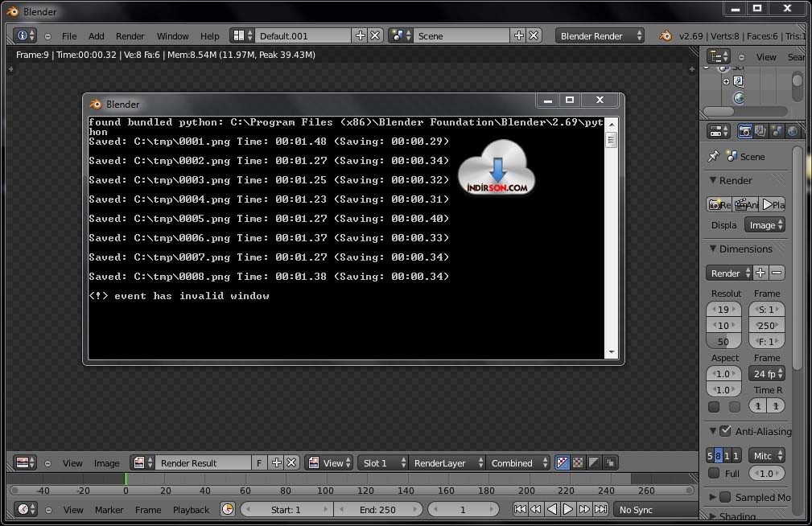Viewport: 812px width, 526px height.
Task: Toggle the preview range clock icon
Action: tap(227, 509)
